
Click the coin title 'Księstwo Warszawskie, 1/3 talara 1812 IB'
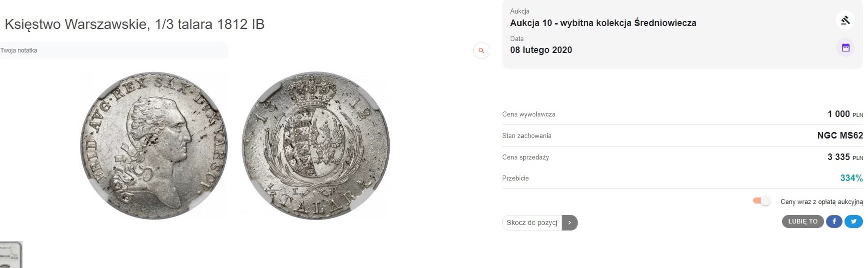(134, 24)
